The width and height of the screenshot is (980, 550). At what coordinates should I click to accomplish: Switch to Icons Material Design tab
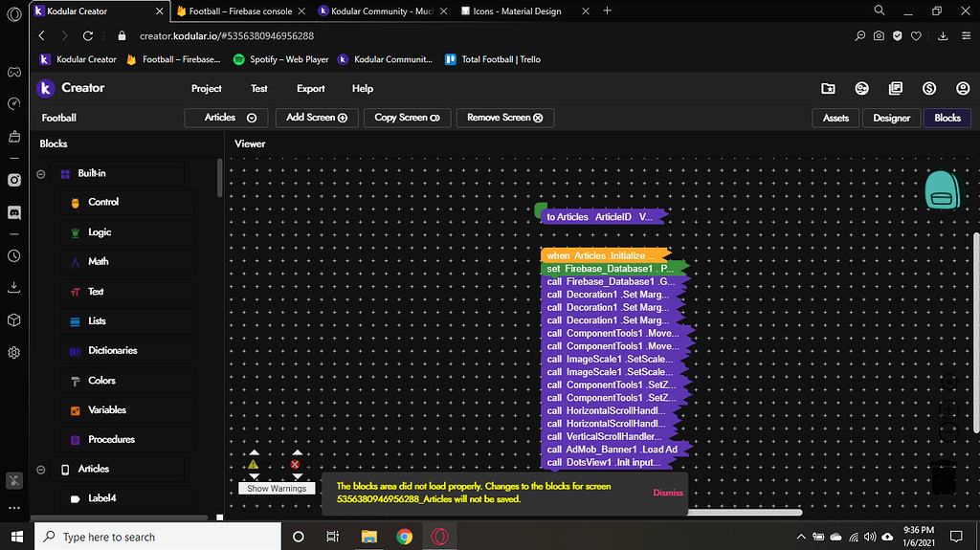[x=524, y=11]
